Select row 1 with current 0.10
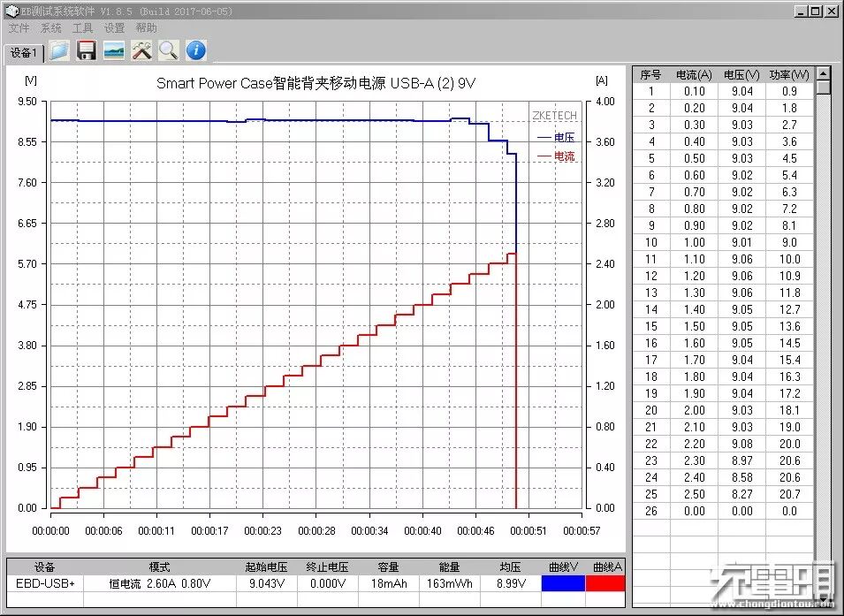 click(723, 92)
